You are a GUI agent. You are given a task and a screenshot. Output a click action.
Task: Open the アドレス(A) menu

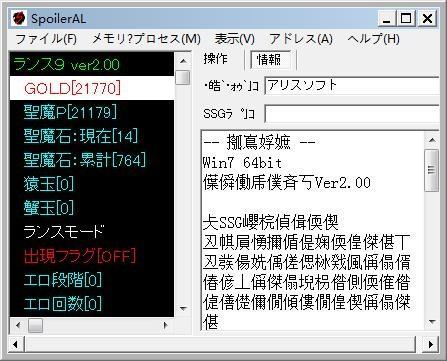[x=301, y=39]
